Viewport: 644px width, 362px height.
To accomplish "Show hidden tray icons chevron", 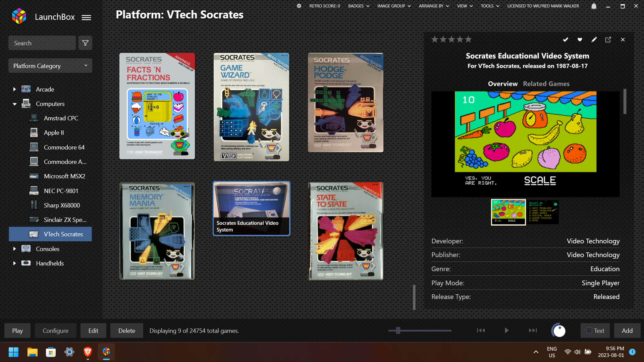I will pyautogui.click(x=536, y=352).
